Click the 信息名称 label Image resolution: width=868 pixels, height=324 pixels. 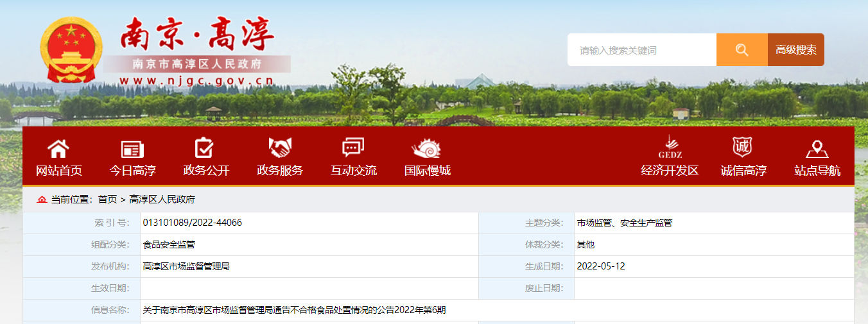click(x=110, y=310)
